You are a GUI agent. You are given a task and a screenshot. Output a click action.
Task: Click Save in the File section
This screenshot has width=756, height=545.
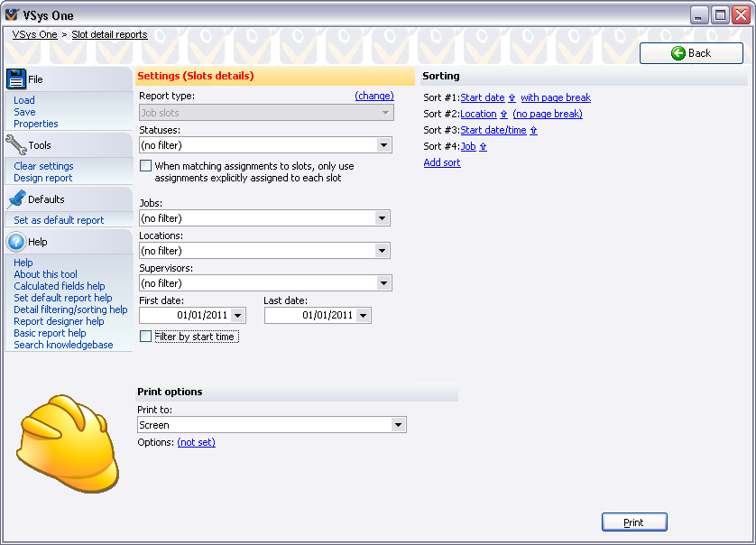tap(24, 112)
